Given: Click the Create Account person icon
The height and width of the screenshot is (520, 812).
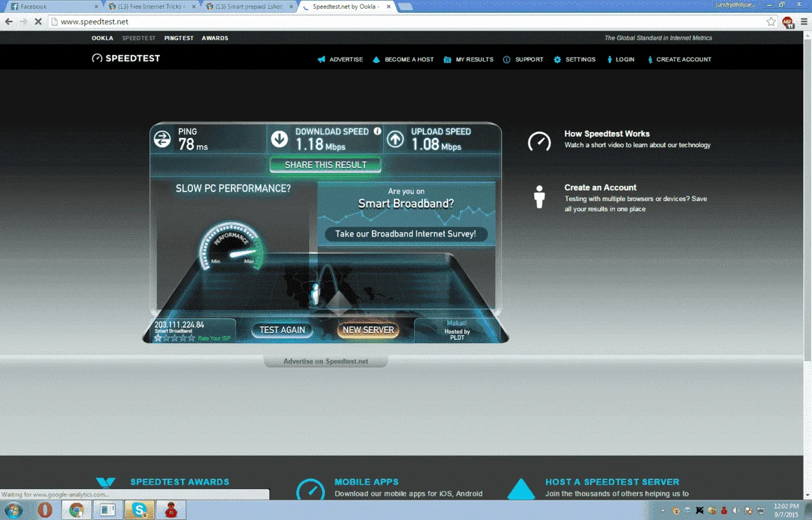Looking at the screenshot, I should 650,60.
